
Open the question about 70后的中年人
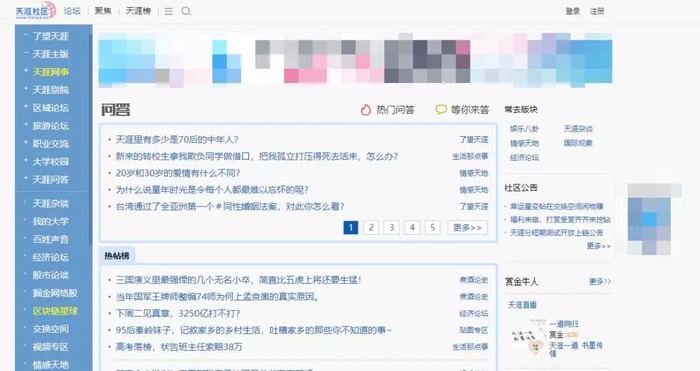(x=177, y=140)
